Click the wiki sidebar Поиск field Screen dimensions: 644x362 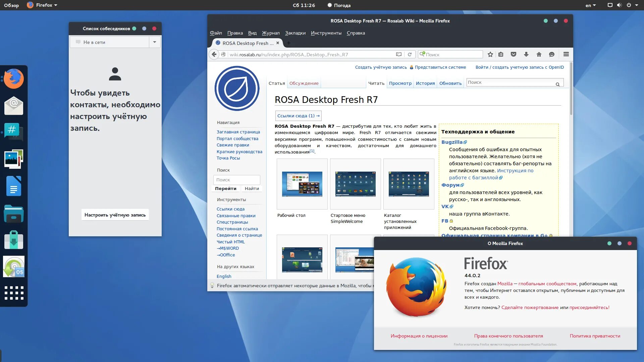(236, 180)
